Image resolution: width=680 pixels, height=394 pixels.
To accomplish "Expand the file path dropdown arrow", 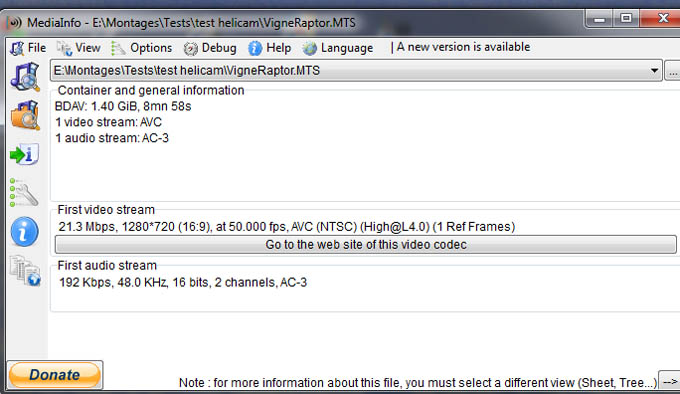I will coord(654,71).
